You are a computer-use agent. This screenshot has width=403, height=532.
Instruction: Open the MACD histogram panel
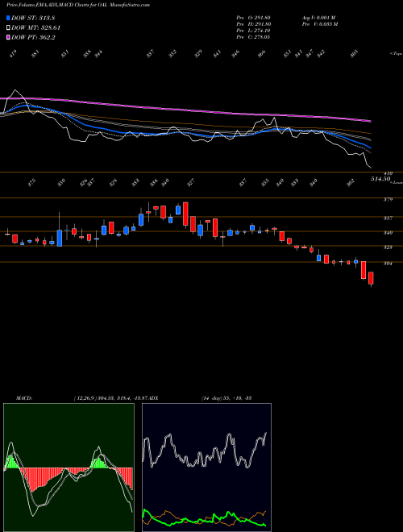click(x=69, y=468)
